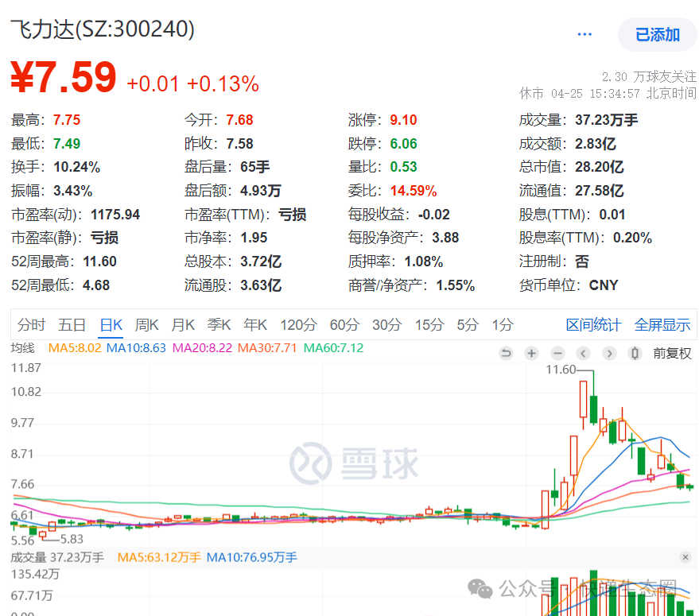The height and width of the screenshot is (616, 699).
Task: Click the 货币单位 CNY value
Action: click(604, 285)
